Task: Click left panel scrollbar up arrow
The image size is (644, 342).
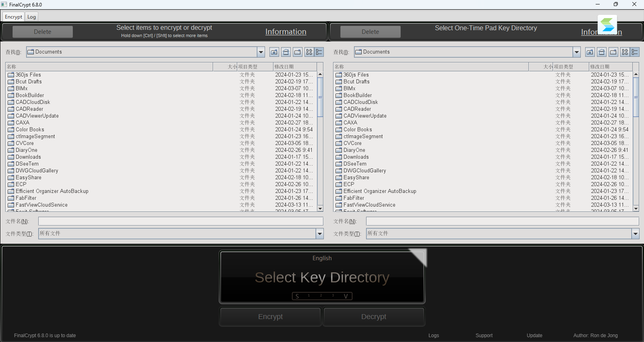Action: coord(320,75)
